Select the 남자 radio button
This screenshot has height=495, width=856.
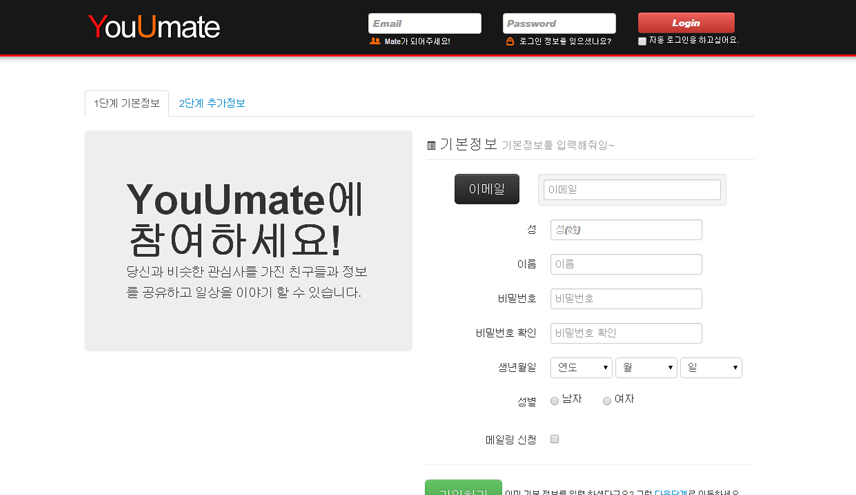[x=555, y=401]
